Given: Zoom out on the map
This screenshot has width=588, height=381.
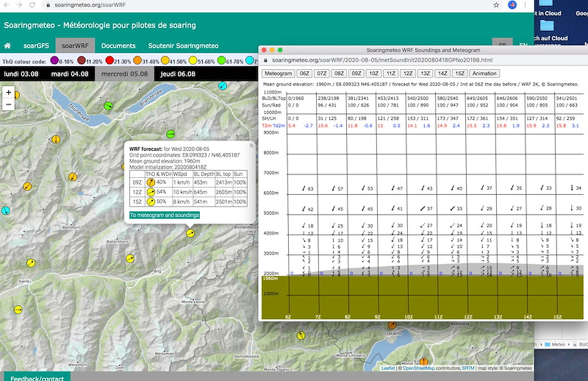Looking at the screenshot, I should (x=9, y=104).
